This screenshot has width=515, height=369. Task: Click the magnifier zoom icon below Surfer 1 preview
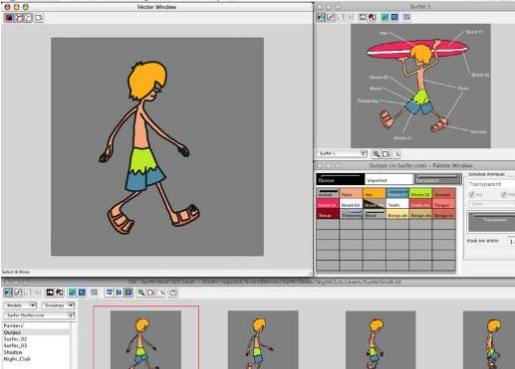376,154
